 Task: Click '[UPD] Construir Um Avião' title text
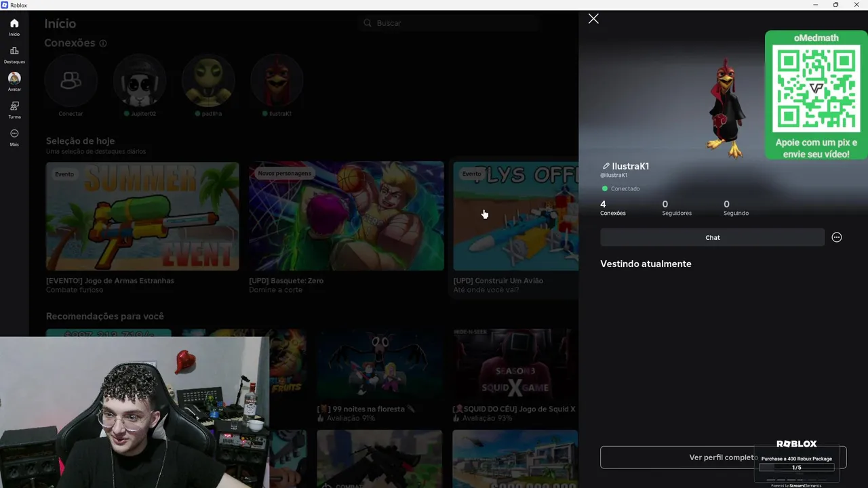[x=498, y=281]
